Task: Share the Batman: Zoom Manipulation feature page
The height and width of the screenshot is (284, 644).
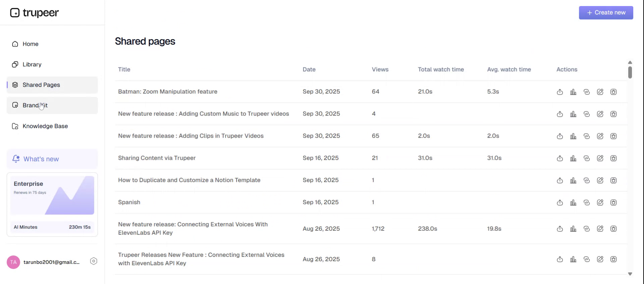Action: click(x=560, y=92)
